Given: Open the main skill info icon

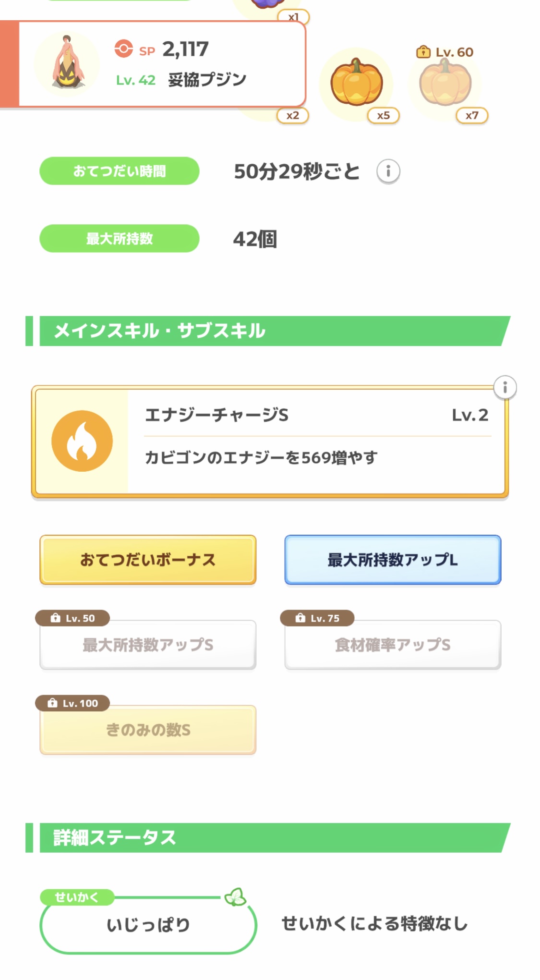Looking at the screenshot, I should click(x=504, y=387).
